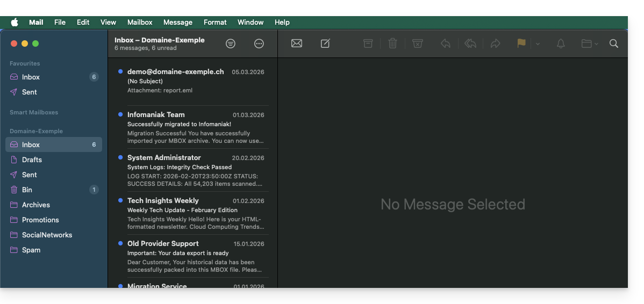Click the Reply All icon
The image size is (644, 304).
pyautogui.click(x=470, y=44)
